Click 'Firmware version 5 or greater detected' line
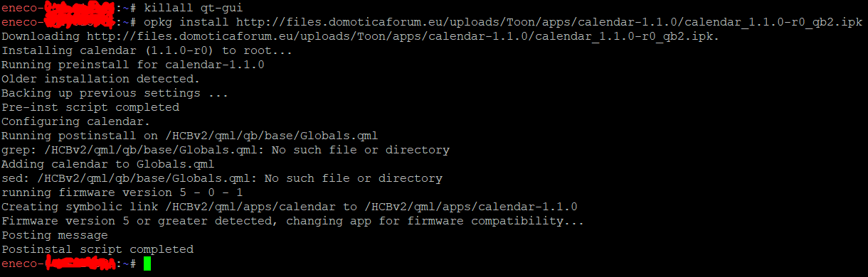Viewport: 868px width, 277px height. (x=292, y=221)
